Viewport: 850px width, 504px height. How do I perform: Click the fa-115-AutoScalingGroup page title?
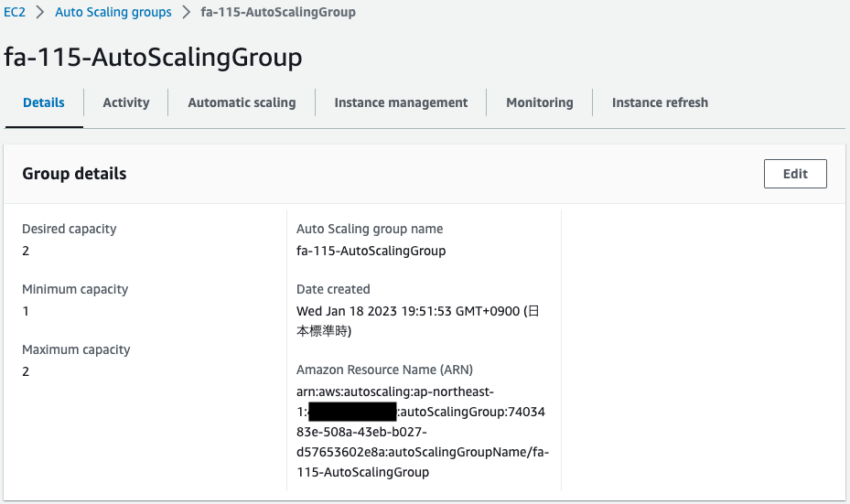pos(153,58)
